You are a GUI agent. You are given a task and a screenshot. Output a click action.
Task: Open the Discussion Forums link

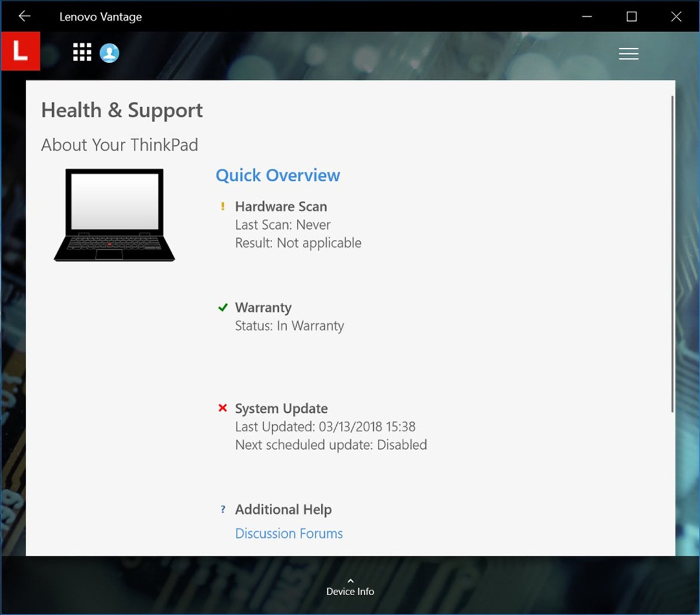pyautogui.click(x=289, y=533)
